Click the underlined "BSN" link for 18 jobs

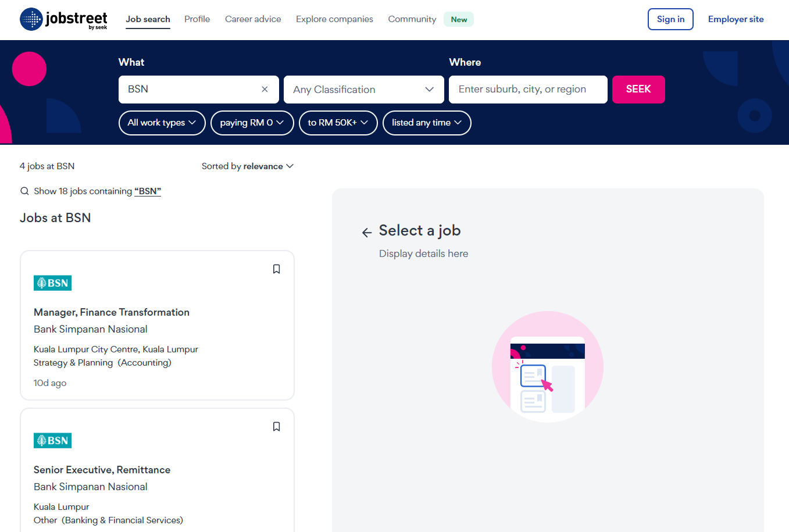pos(148,191)
